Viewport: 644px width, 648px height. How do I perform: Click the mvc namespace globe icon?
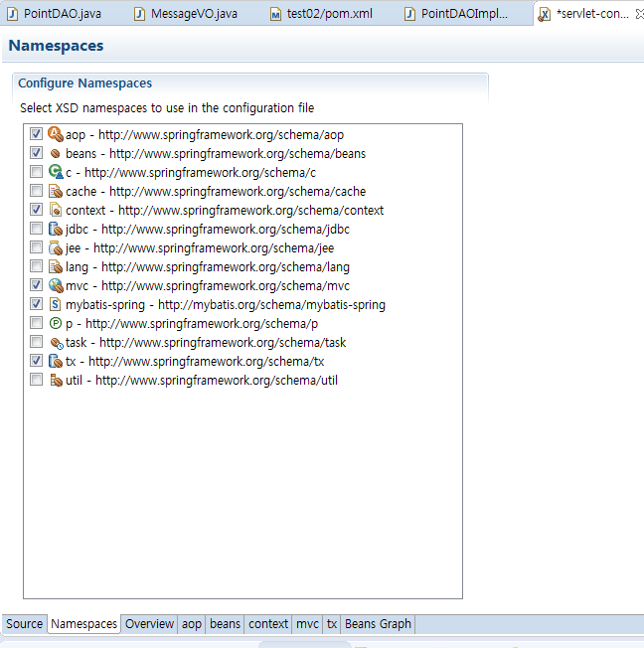tap(56, 285)
